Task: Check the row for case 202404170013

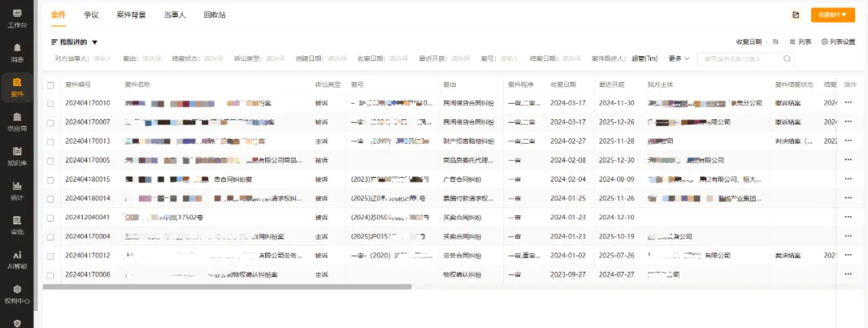Action: point(51,141)
